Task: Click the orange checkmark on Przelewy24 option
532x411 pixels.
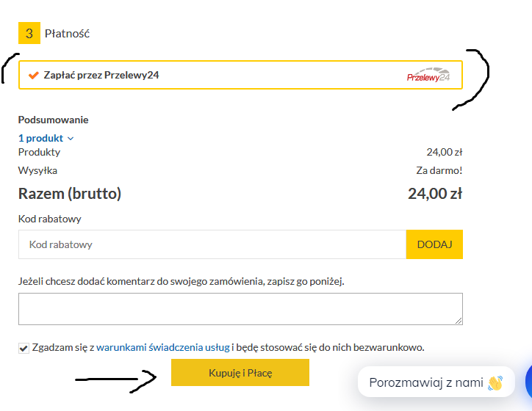Action: pos(33,75)
